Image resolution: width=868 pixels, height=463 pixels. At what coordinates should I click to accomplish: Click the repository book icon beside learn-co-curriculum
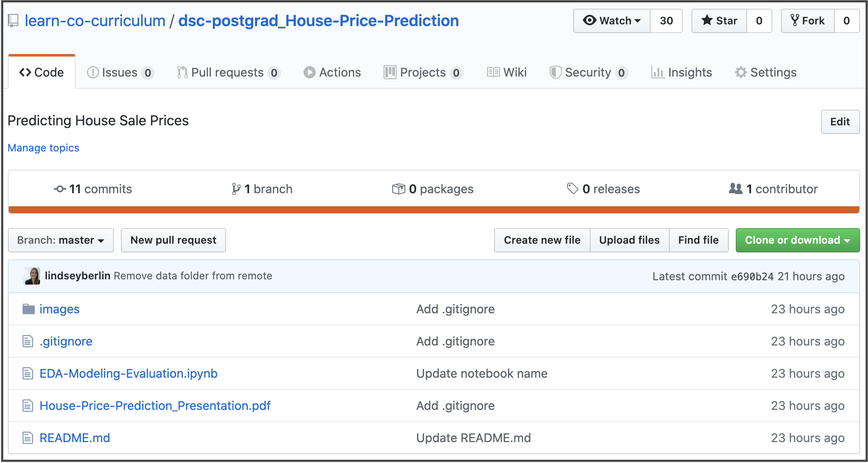click(x=13, y=20)
